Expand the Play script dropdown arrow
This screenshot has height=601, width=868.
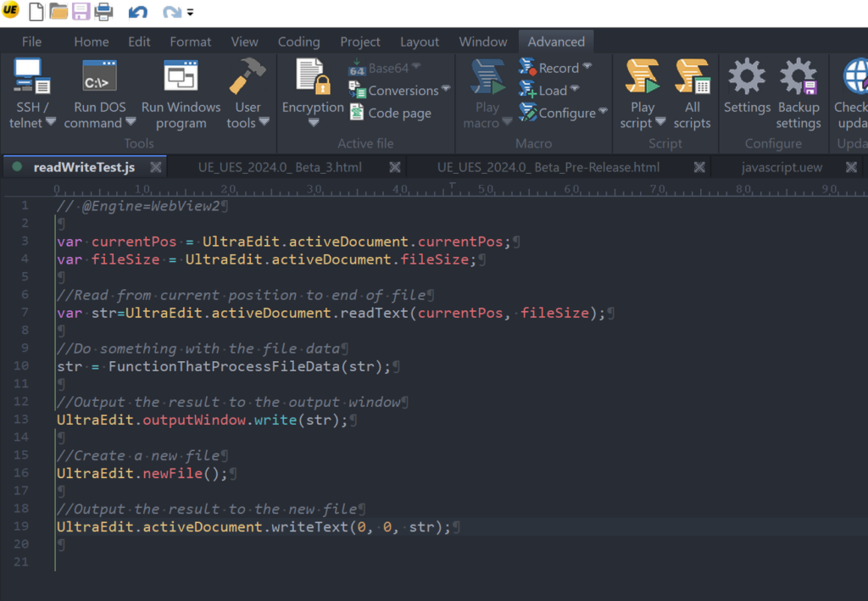coord(660,120)
